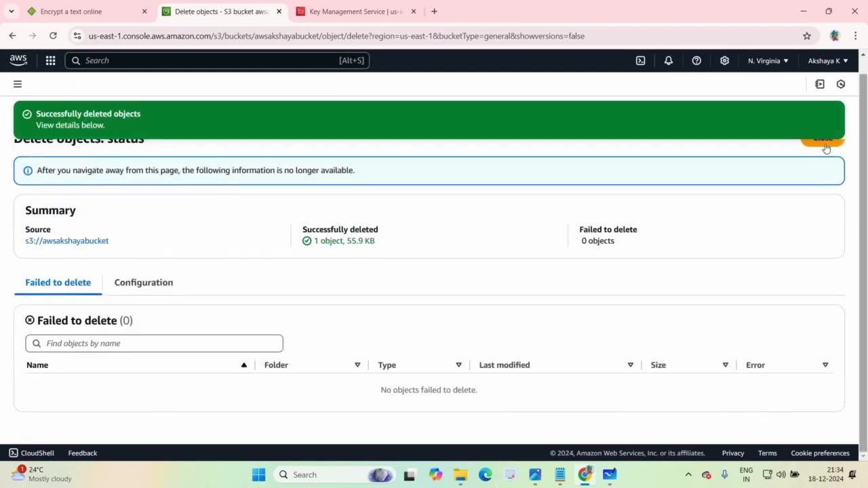Screen dimensions: 868x488
Task: Open the Chrome three-dot menu
Action: (855, 36)
